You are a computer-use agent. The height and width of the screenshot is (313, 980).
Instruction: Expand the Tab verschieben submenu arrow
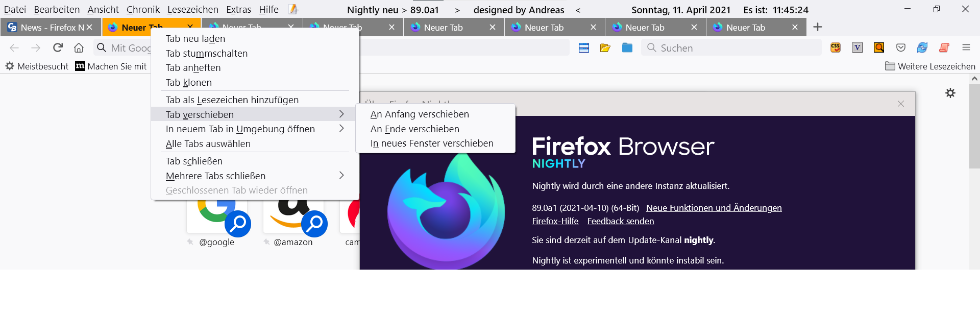click(341, 114)
